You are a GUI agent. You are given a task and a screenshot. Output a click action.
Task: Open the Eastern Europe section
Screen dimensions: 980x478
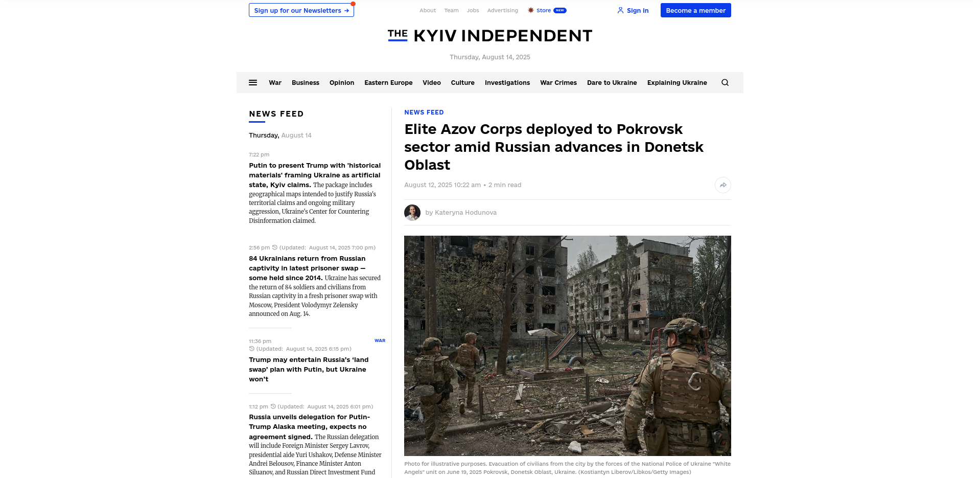388,82
